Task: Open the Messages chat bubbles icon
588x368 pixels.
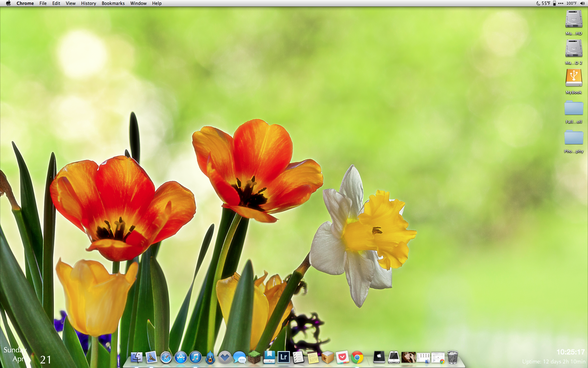Action: click(239, 358)
